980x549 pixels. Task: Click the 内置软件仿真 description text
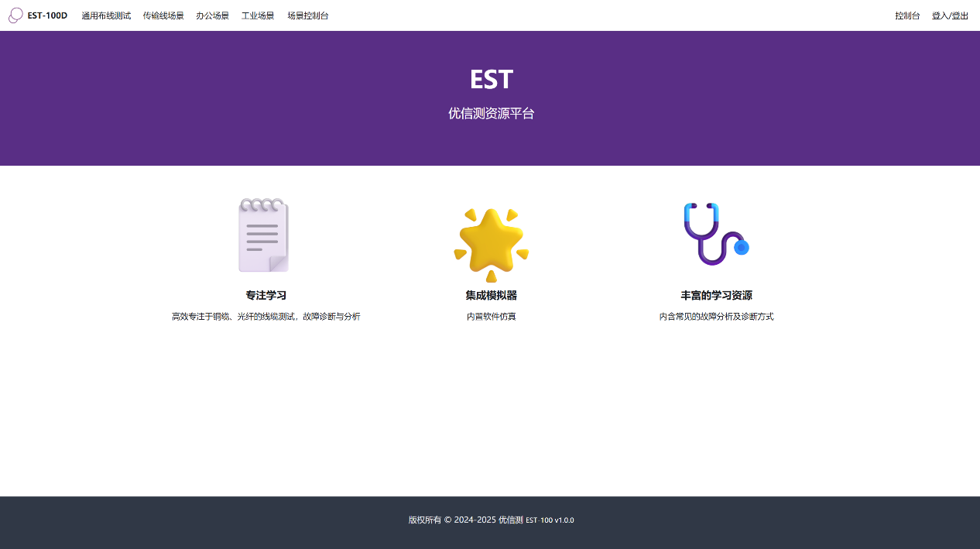[x=491, y=316]
